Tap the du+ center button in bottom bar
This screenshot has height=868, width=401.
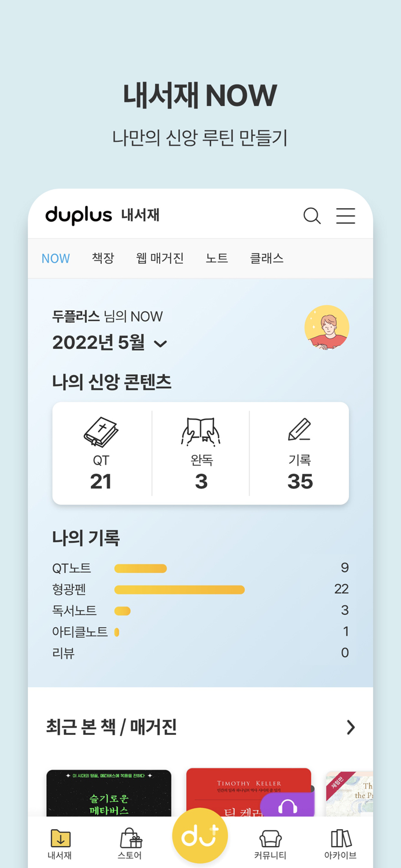coord(200,835)
